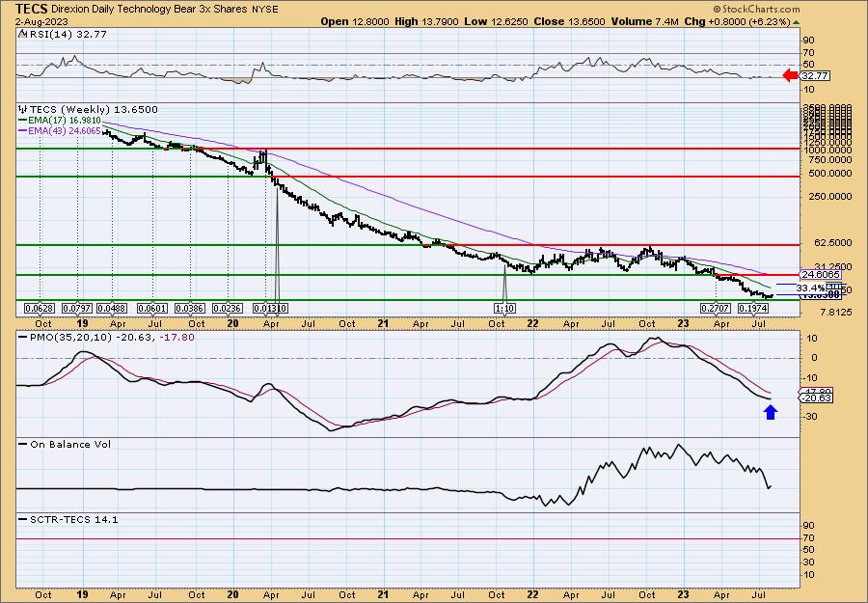Click the 30 level on SCTR axis
The width and height of the screenshot is (868, 603).
(809, 562)
